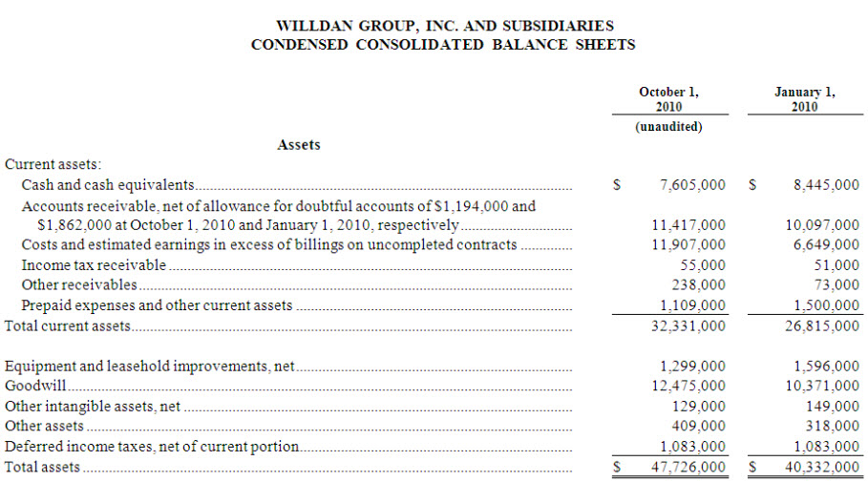
Task: Select Total current assets value 32,331,000
Action: pyautogui.click(x=688, y=325)
